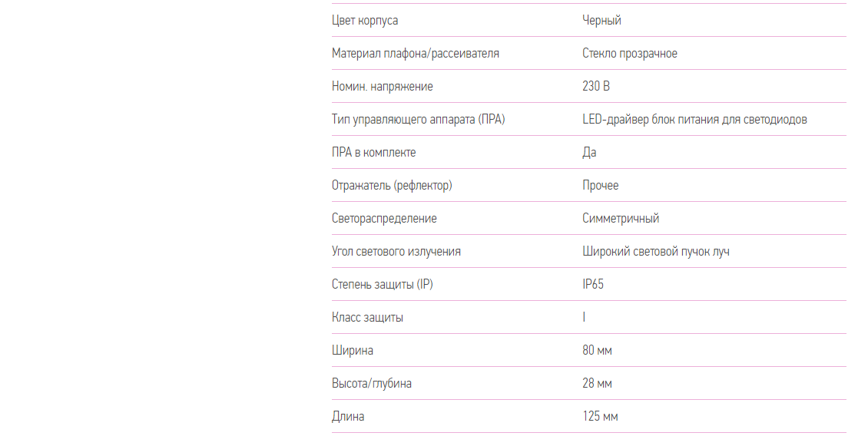Viewport: 868px width, 436px height.
Task: Click the 'IP65' protection rating value
Action: [593, 285]
